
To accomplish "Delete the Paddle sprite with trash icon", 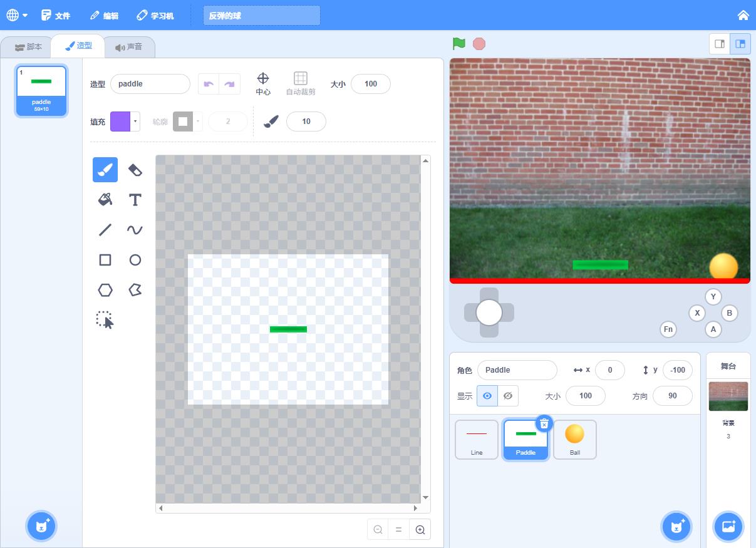I will pos(544,424).
